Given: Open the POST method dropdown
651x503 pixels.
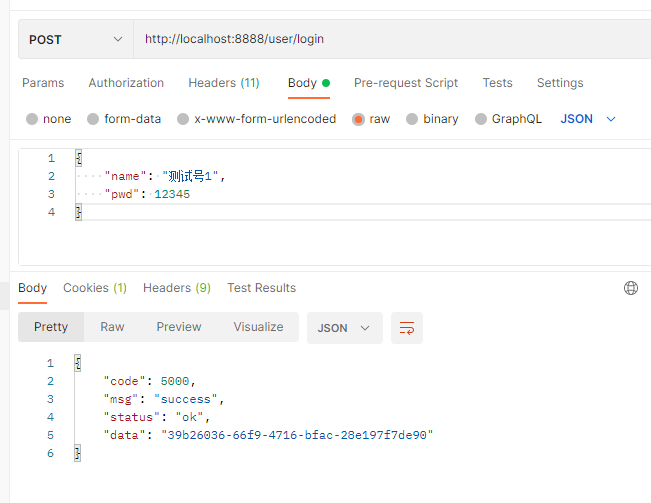Looking at the screenshot, I should (76, 39).
